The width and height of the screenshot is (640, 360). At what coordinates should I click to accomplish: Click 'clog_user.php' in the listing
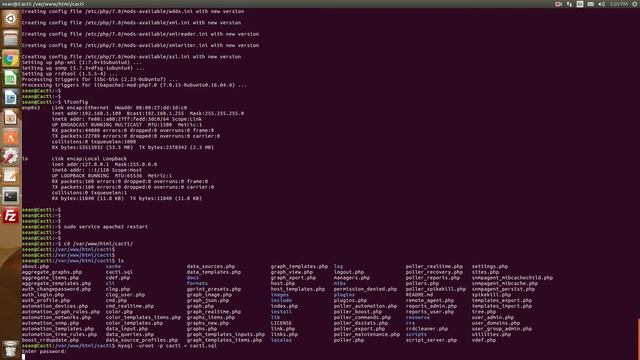click(x=125, y=294)
